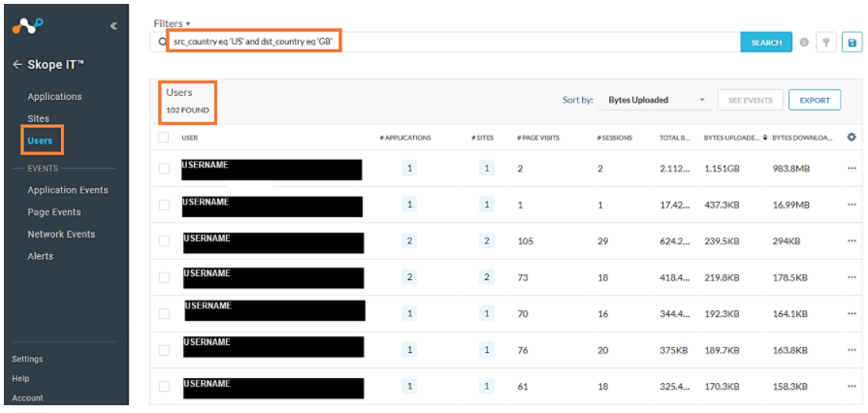Click the 158.3KB downloaded value
868x413 pixels.
click(790, 386)
